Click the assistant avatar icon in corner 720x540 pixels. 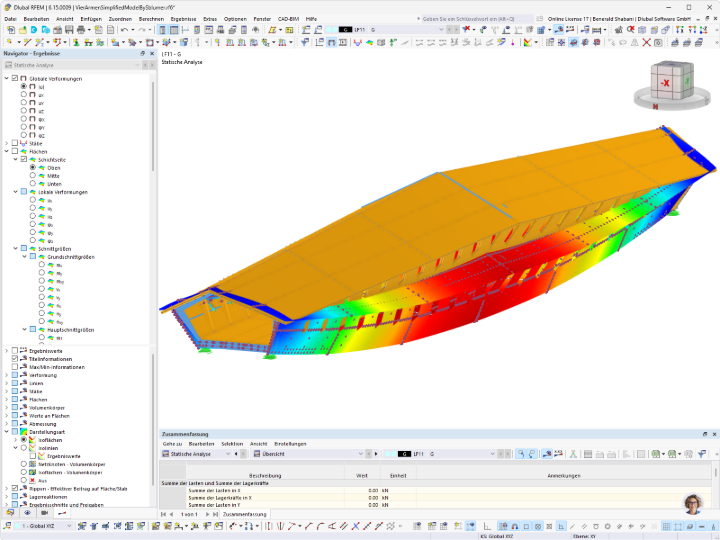(x=693, y=504)
